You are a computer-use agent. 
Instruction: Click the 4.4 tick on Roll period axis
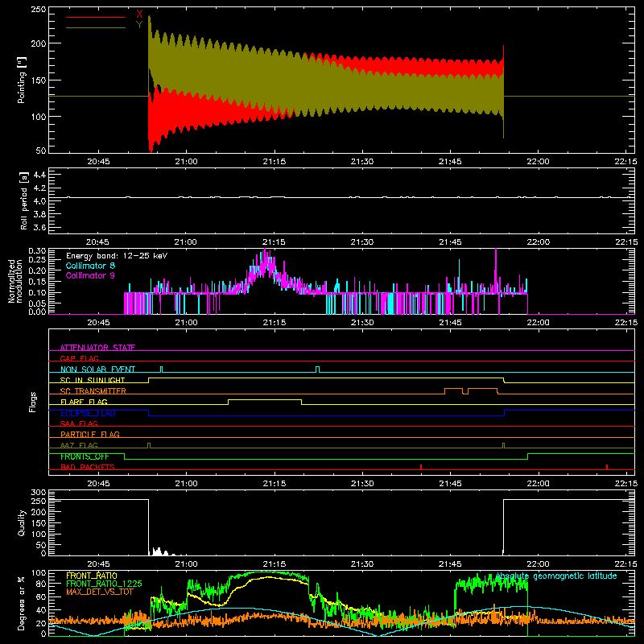[x=39, y=175]
